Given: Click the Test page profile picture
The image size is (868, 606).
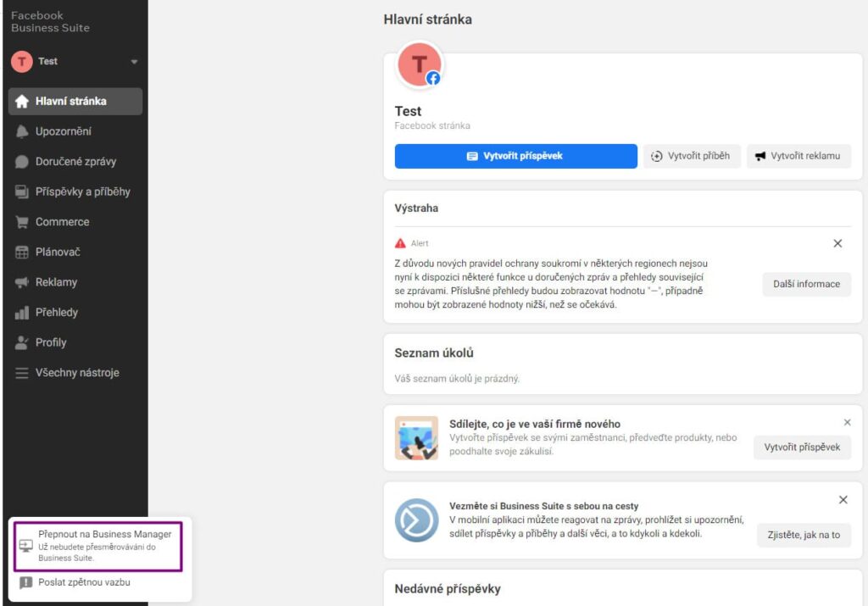Looking at the screenshot, I should click(x=419, y=65).
